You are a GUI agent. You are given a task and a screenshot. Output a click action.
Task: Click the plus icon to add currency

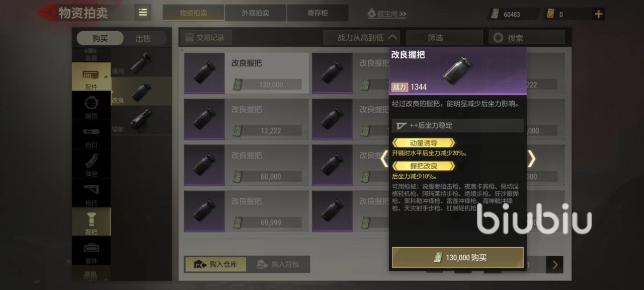coord(599,14)
